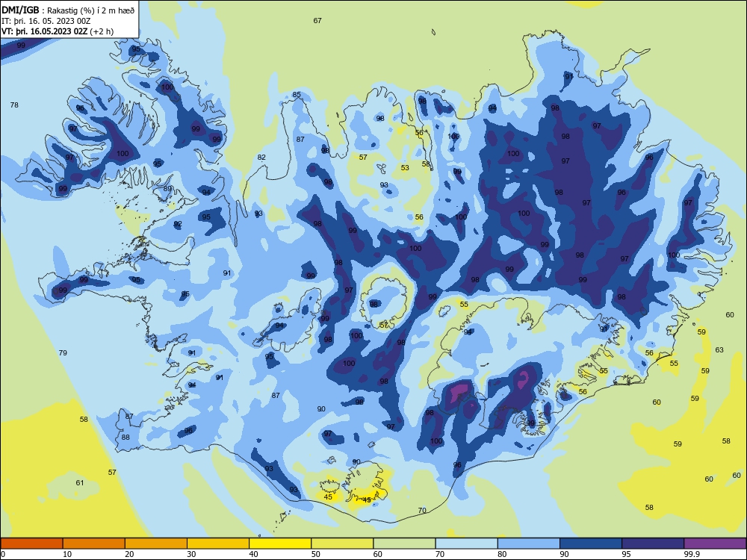Click the light green 60–70 legend swatch
Viewport: 747px width, 560px height.
(x=404, y=544)
